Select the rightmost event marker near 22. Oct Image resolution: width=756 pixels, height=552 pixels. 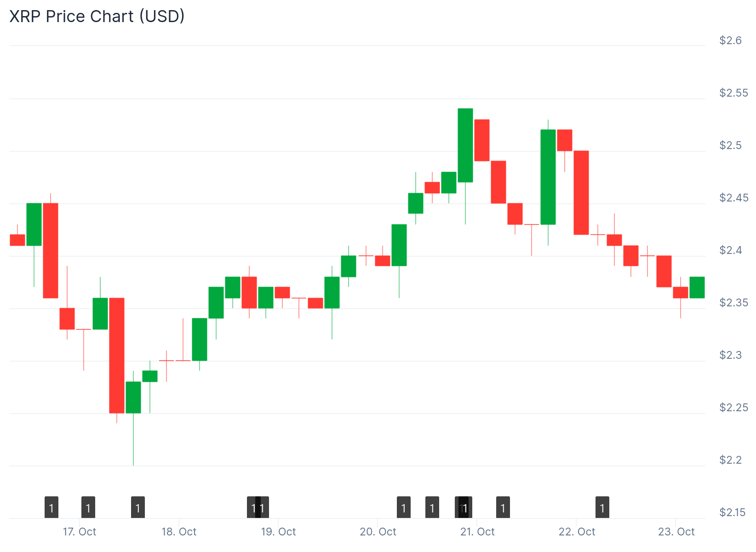(602, 508)
